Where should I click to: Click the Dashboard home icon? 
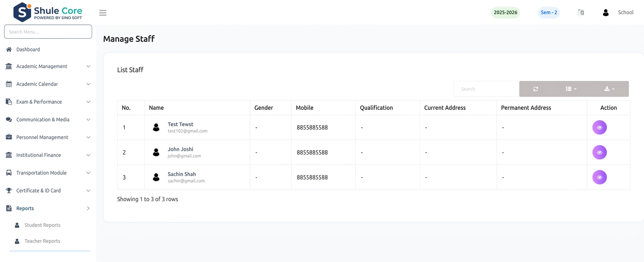pos(9,50)
